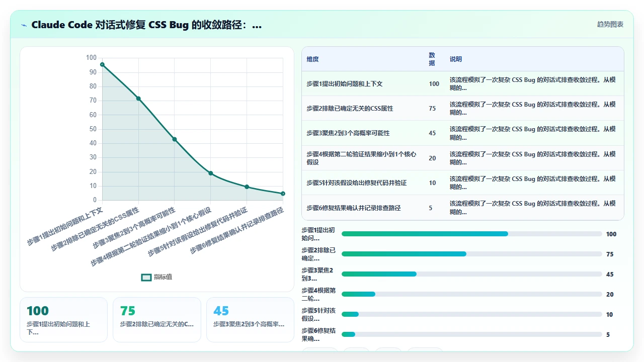
Task: Click the description text in 步骤6 table row
Action: click(x=532, y=208)
